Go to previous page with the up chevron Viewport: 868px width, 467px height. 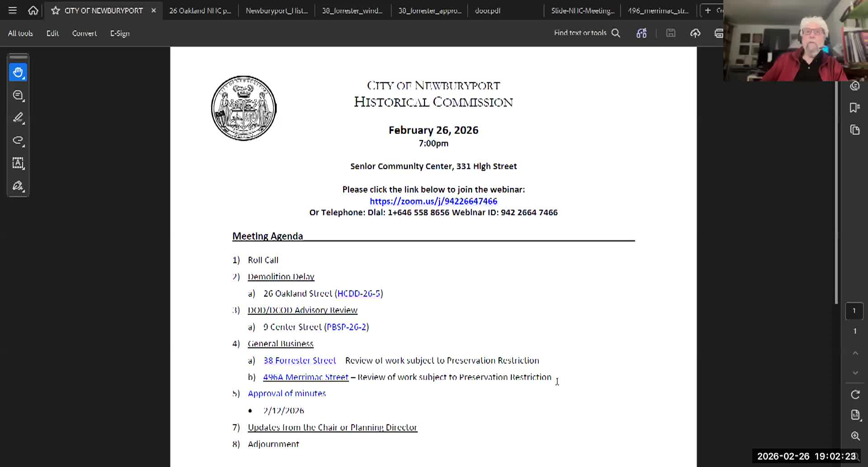pos(855,353)
